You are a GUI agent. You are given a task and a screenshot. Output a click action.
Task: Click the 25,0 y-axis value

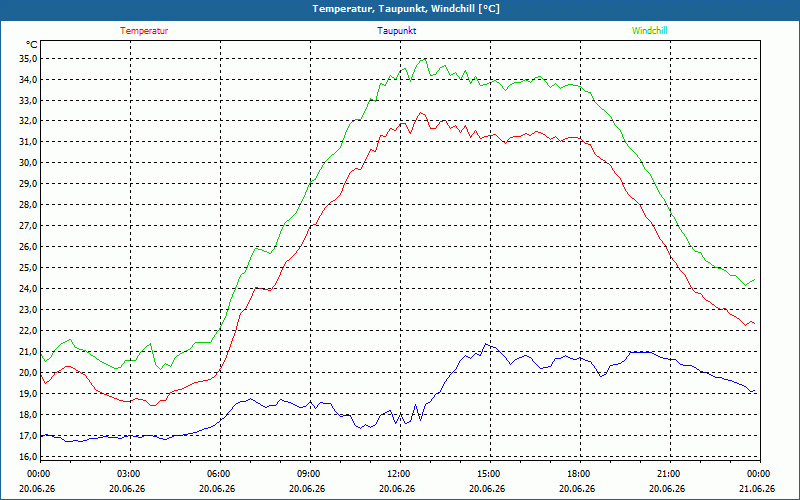pyautogui.click(x=28, y=268)
